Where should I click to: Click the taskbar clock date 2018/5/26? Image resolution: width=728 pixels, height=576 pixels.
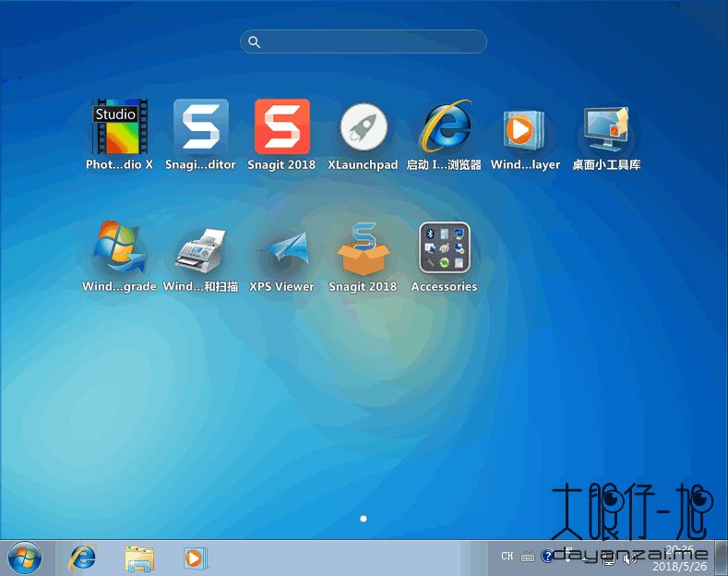click(x=680, y=566)
